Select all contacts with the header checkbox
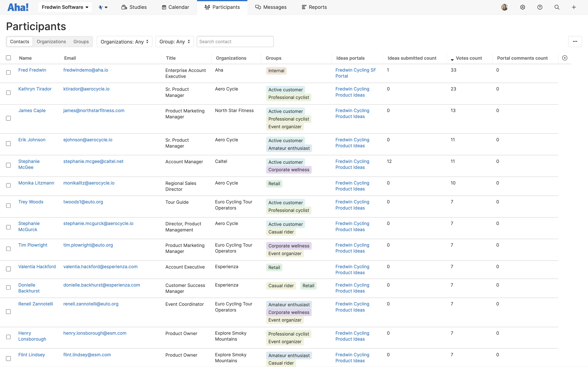The width and height of the screenshot is (588, 367). 9,58
